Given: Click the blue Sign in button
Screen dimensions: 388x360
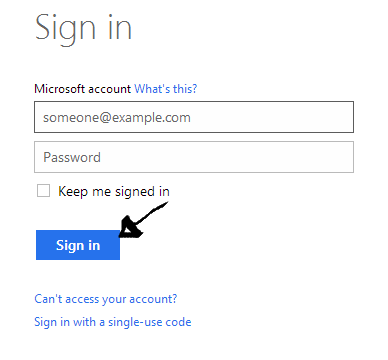Looking at the screenshot, I should pos(78,245).
